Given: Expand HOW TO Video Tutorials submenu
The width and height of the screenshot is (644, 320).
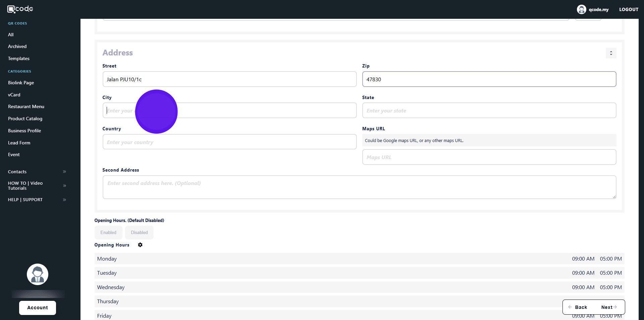Looking at the screenshot, I should coord(64,186).
